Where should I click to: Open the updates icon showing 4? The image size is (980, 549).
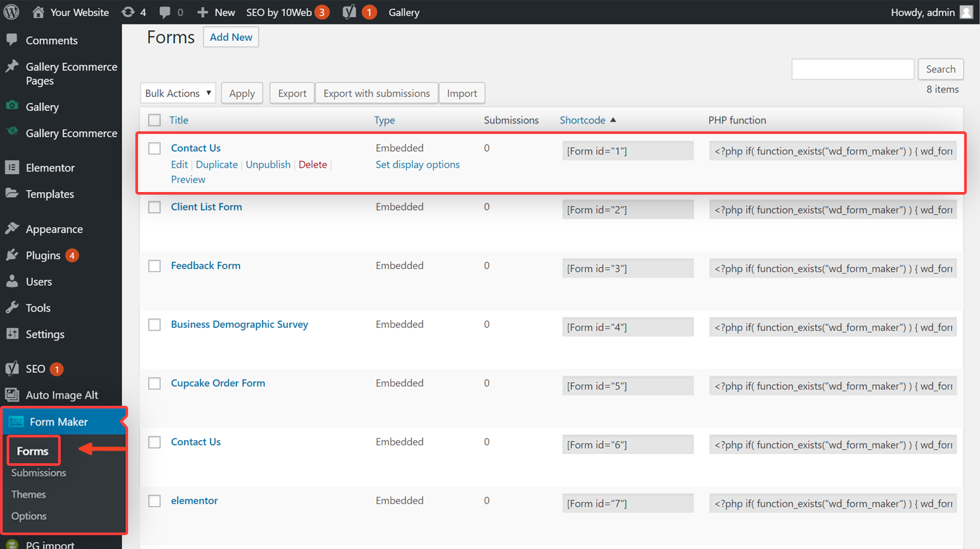(128, 12)
